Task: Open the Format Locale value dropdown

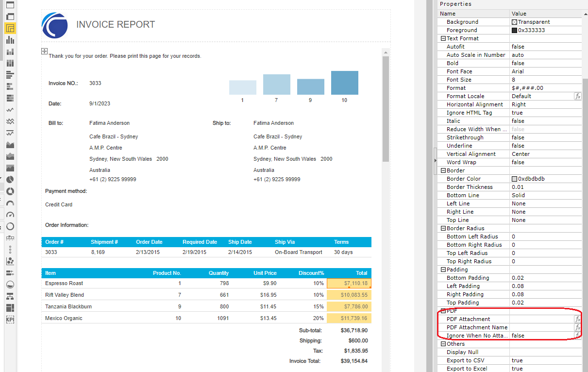Action: (x=539, y=96)
